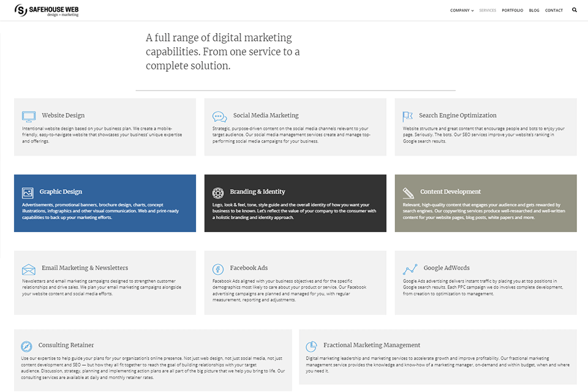The width and height of the screenshot is (588, 392).
Task: Click the Branding & Identity film reel icon
Action: pos(218,192)
